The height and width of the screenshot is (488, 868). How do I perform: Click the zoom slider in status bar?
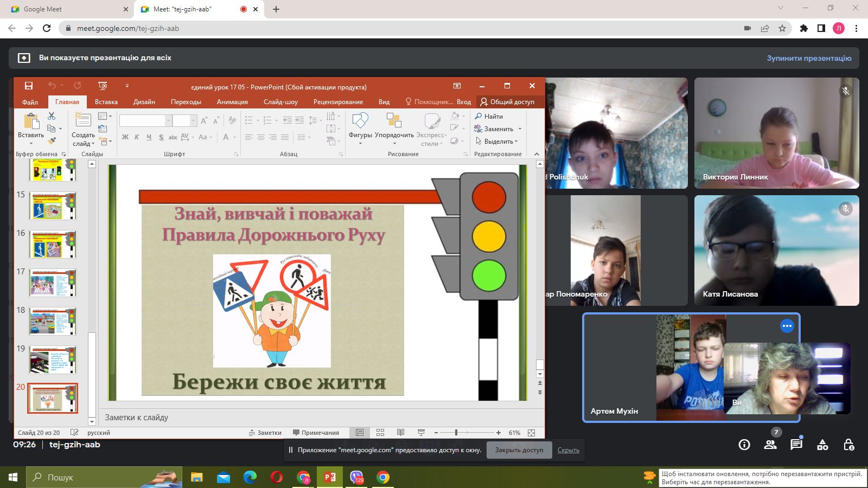point(456,433)
